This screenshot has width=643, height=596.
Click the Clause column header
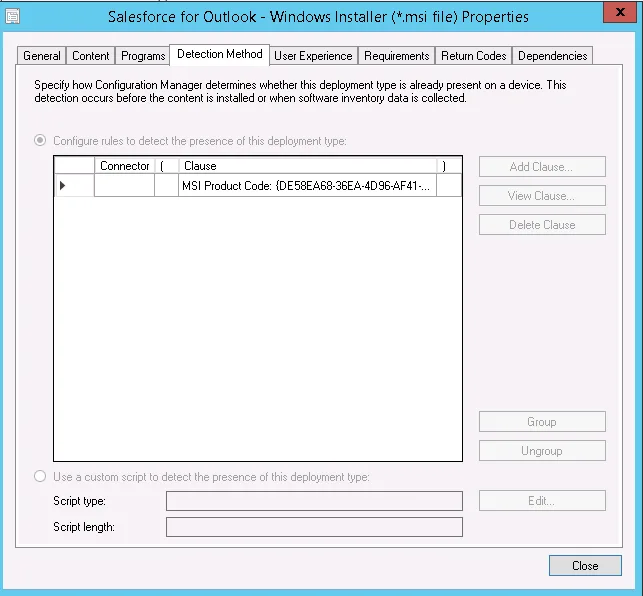pos(308,166)
